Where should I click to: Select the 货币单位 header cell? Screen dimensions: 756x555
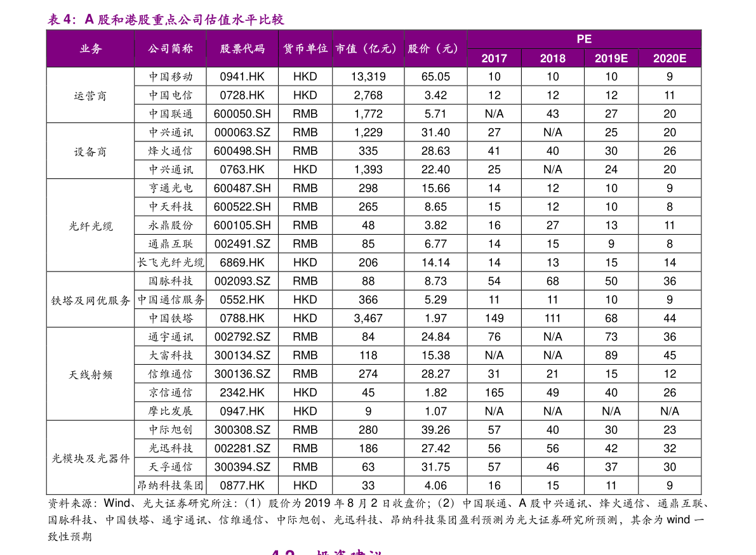(x=305, y=48)
